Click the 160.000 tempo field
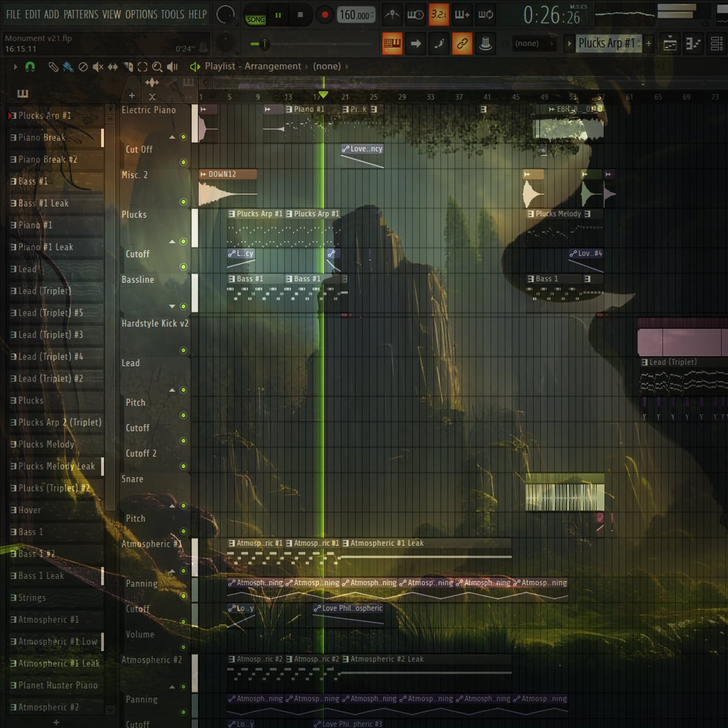The height and width of the screenshot is (728, 728). point(356,15)
